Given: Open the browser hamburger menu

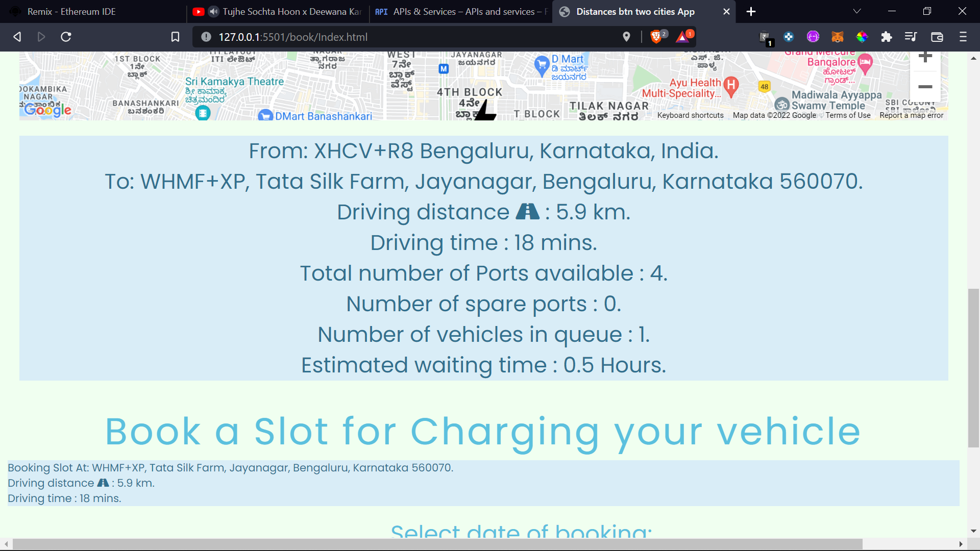Looking at the screenshot, I should tap(963, 37).
